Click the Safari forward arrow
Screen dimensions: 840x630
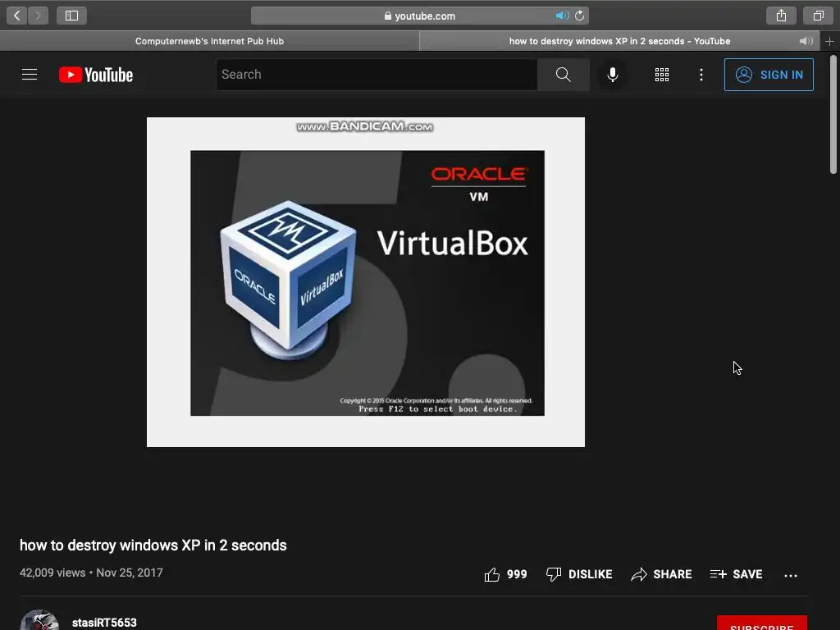click(38, 16)
